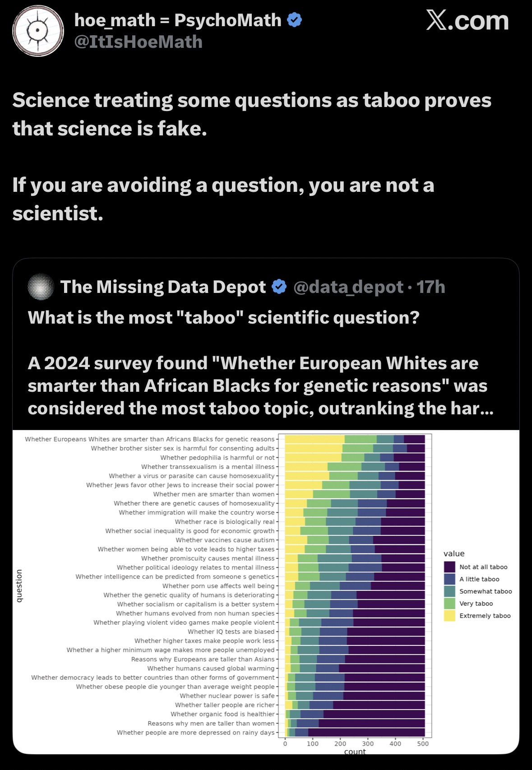Click Missing Data Depot verified badge

click(x=279, y=287)
